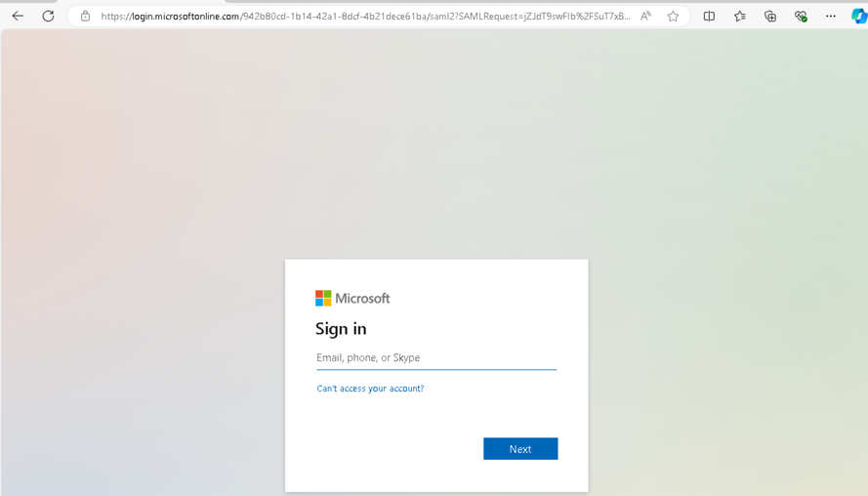Add this page to favorites with the star
This screenshot has height=496, width=868.
673,16
